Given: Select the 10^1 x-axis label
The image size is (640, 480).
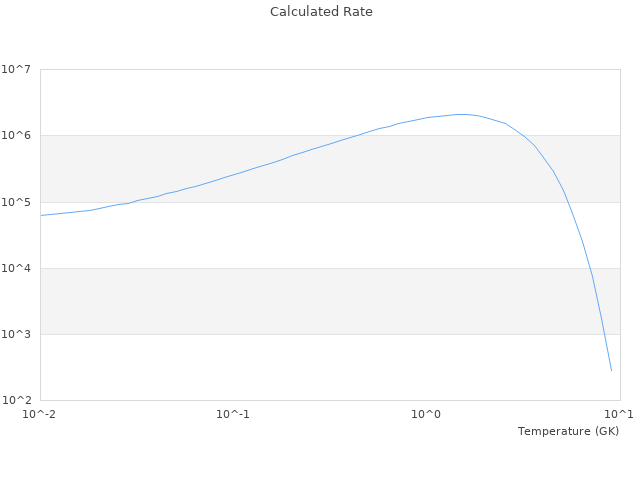Looking at the screenshot, I should pos(618,415).
